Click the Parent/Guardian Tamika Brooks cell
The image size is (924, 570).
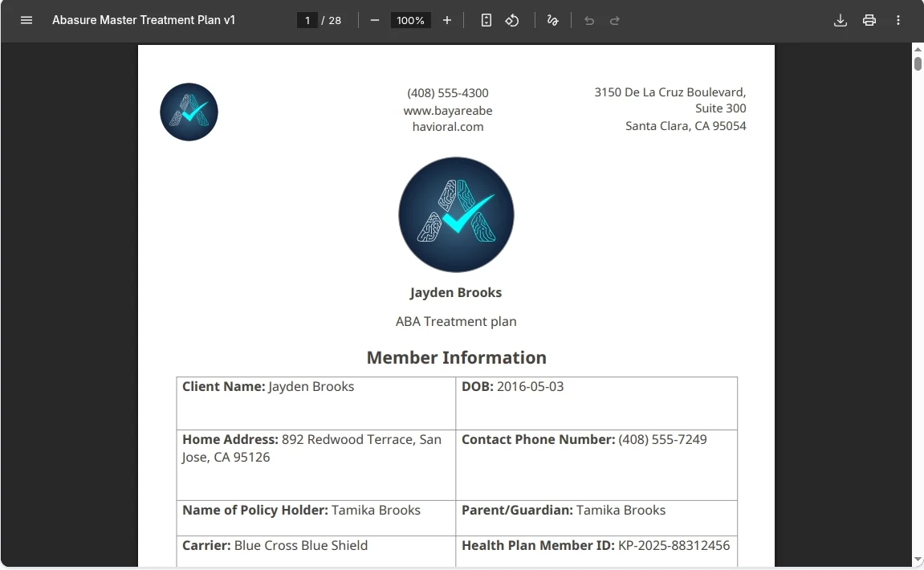[x=596, y=518]
